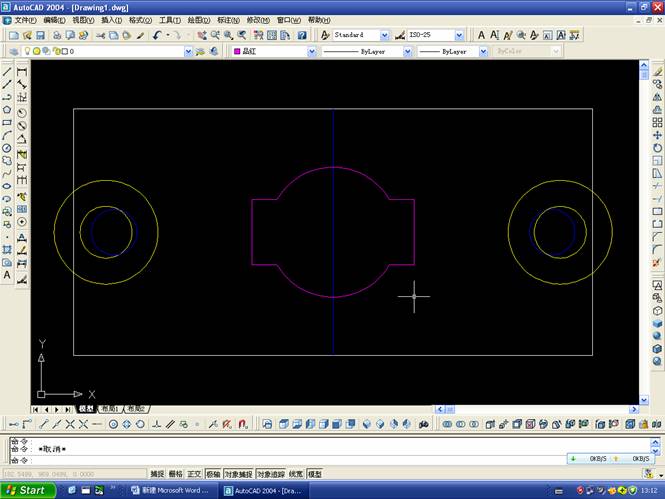Select the Polygon drawing tool
Viewport: 665px width, 499px height.
tap(7, 110)
